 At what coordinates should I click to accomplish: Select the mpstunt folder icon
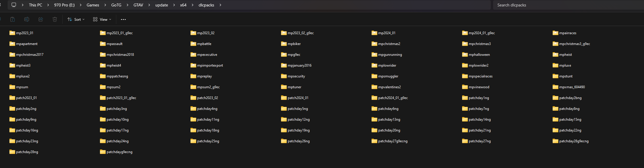tap(556, 76)
